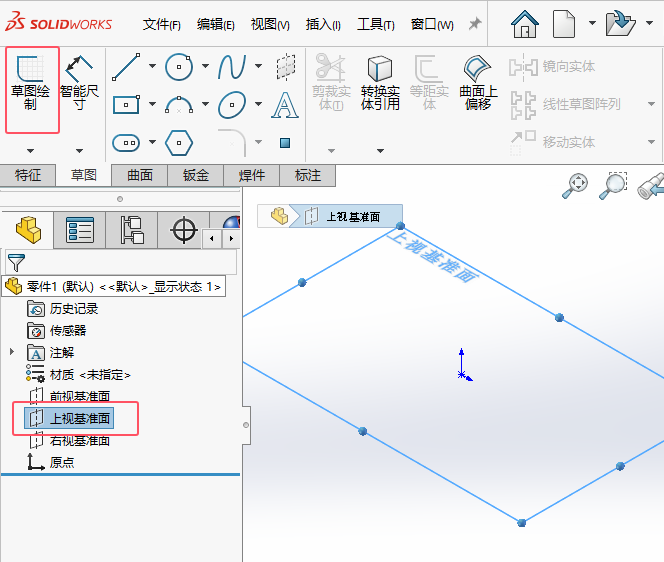The image size is (664, 562).
Task: Open the 窗口(W) menu
Action: point(432,25)
